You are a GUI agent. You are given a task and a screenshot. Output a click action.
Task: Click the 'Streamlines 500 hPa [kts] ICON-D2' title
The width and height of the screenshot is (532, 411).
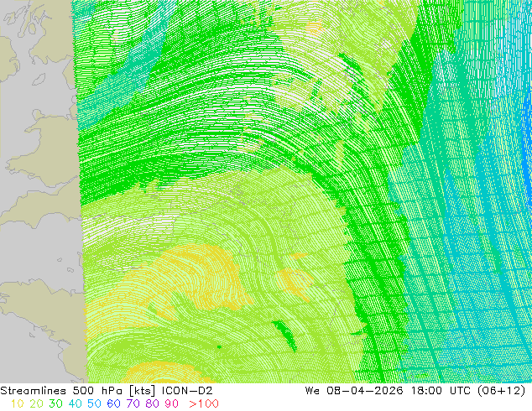107,391
